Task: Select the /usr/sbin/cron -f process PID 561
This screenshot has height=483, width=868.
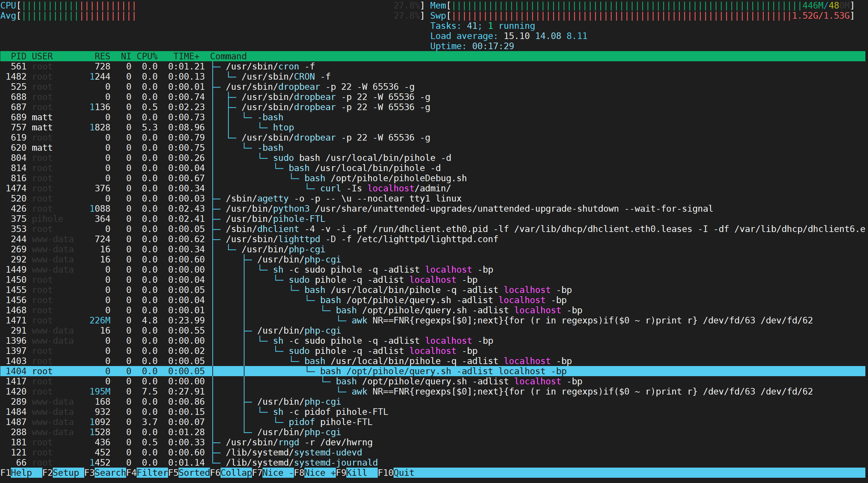Action: coord(433,67)
